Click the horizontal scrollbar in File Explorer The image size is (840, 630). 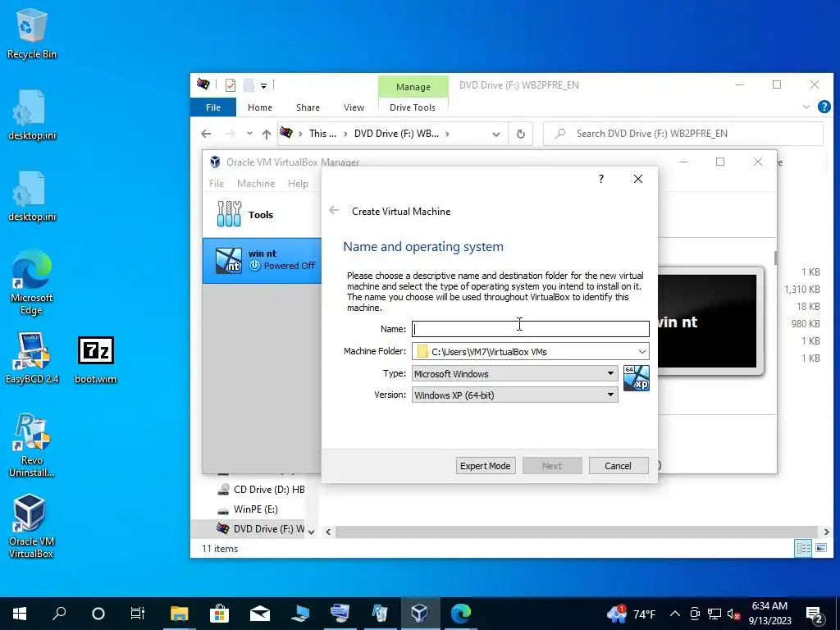pos(577,532)
